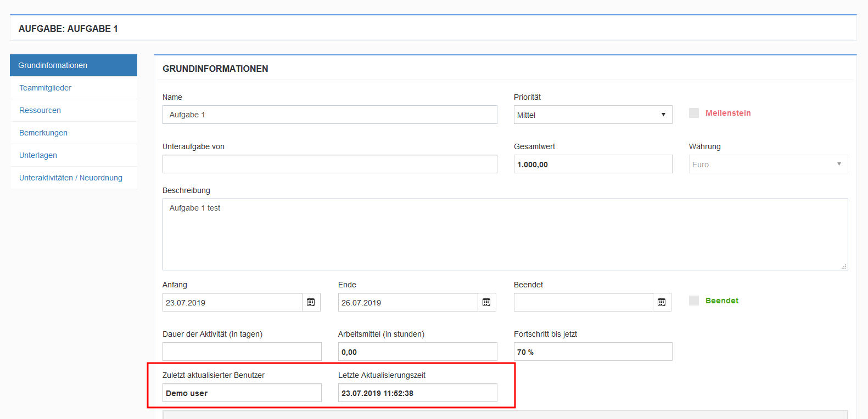Image resolution: width=868 pixels, height=419 pixels.
Task: Click into the Name field containing Aufgabe 1
Action: (x=330, y=115)
